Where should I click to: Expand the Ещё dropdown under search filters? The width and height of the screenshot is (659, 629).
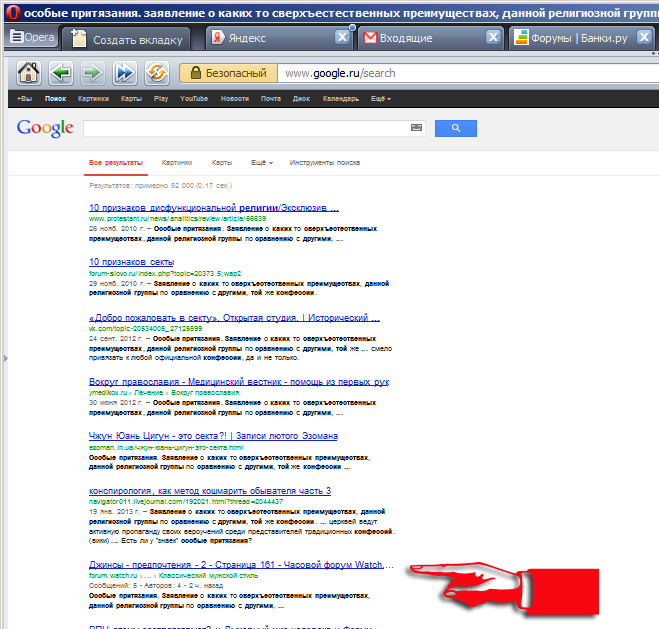261,162
